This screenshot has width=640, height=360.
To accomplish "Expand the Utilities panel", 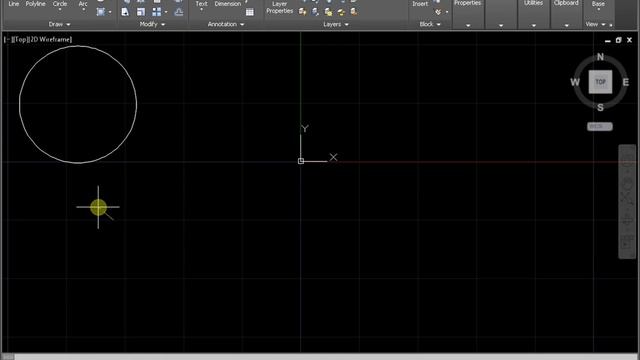I will 533,25.
